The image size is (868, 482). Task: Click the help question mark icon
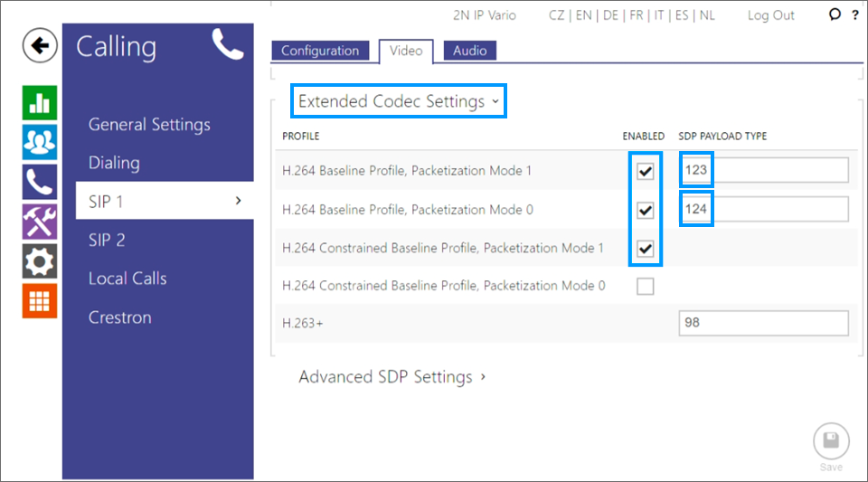855,15
